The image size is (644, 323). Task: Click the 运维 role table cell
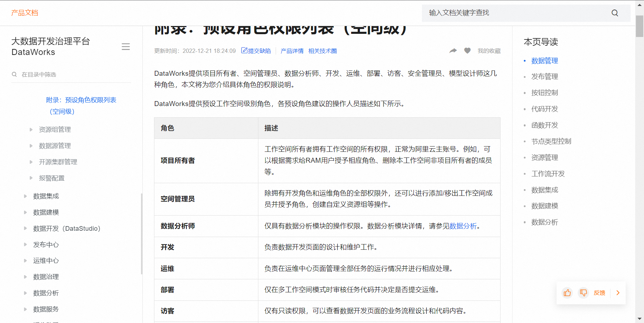pyautogui.click(x=206, y=269)
